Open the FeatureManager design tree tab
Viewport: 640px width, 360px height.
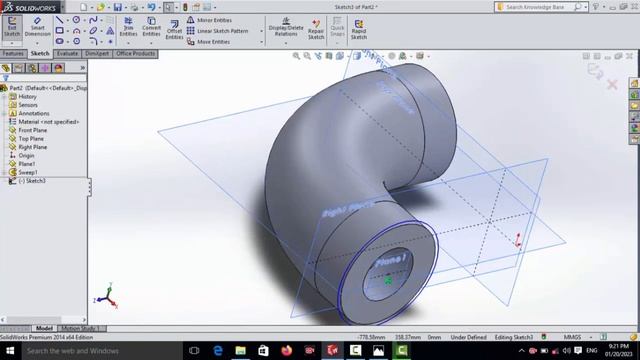pos(6,68)
